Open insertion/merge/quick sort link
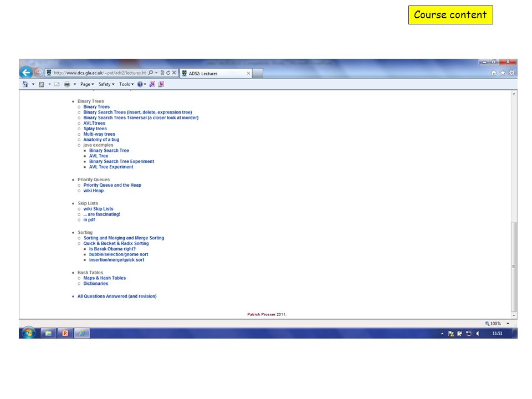The image size is (532, 399). pyautogui.click(x=116, y=259)
